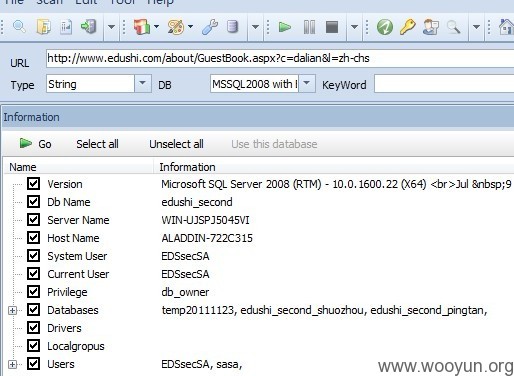The height and width of the screenshot is (376, 514).
Task: Start scanning with the green play icon
Action: pos(285,27)
